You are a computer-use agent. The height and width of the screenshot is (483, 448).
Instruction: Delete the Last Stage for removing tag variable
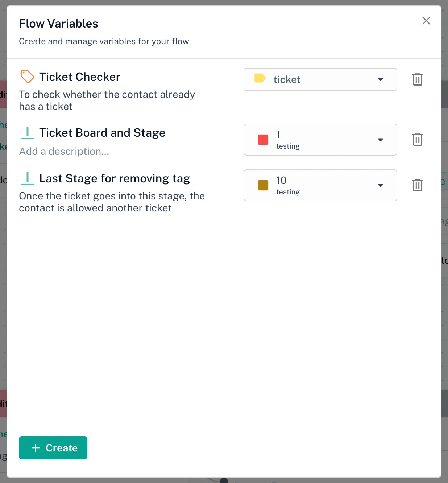(417, 185)
